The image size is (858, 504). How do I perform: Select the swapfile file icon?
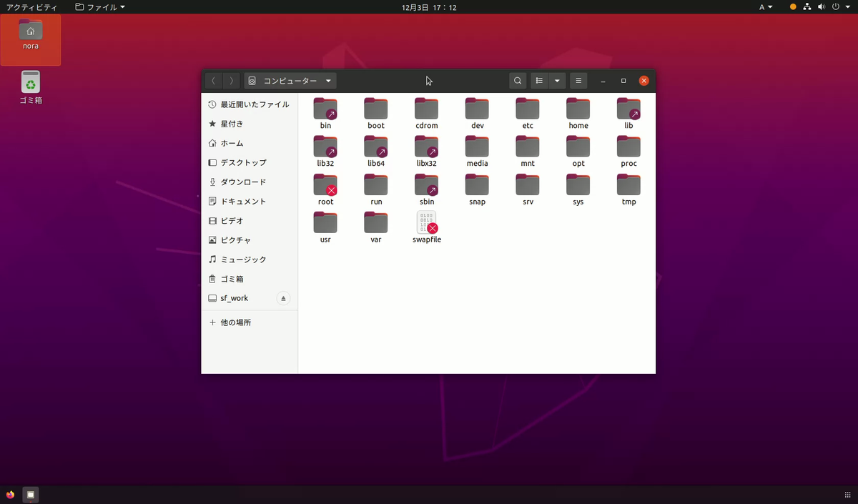pos(426,223)
